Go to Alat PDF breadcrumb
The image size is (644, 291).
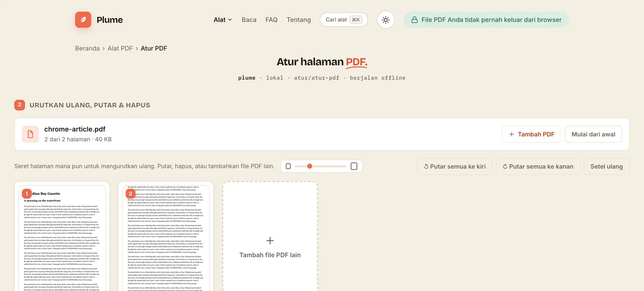click(120, 48)
